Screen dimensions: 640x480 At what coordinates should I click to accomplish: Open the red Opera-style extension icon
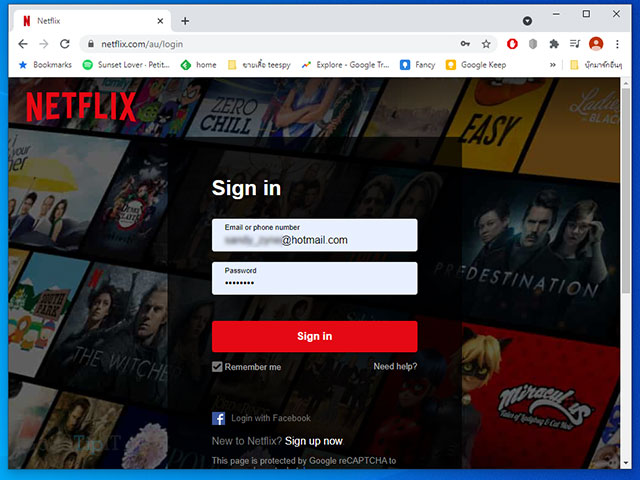(x=512, y=44)
